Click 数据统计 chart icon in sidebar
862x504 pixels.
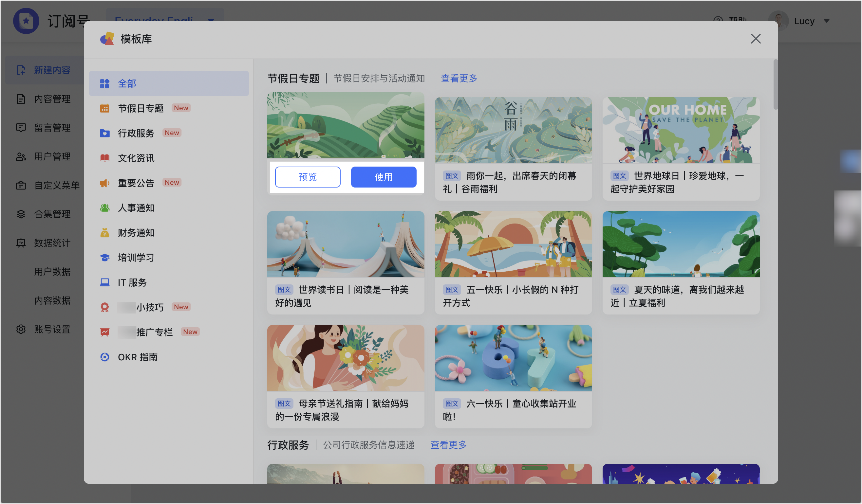(21, 243)
